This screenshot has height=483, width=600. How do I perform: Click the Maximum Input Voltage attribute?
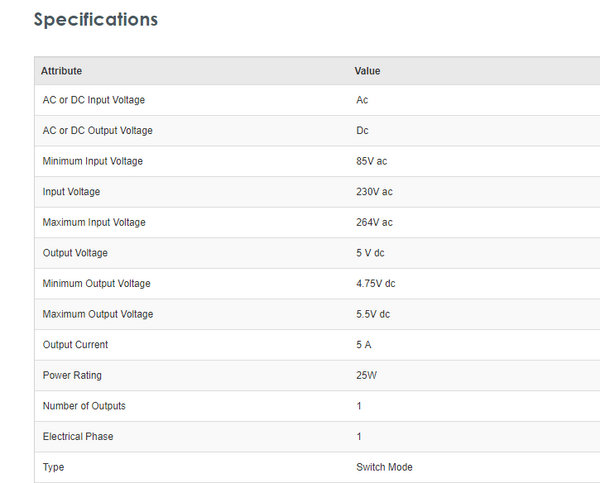click(94, 222)
